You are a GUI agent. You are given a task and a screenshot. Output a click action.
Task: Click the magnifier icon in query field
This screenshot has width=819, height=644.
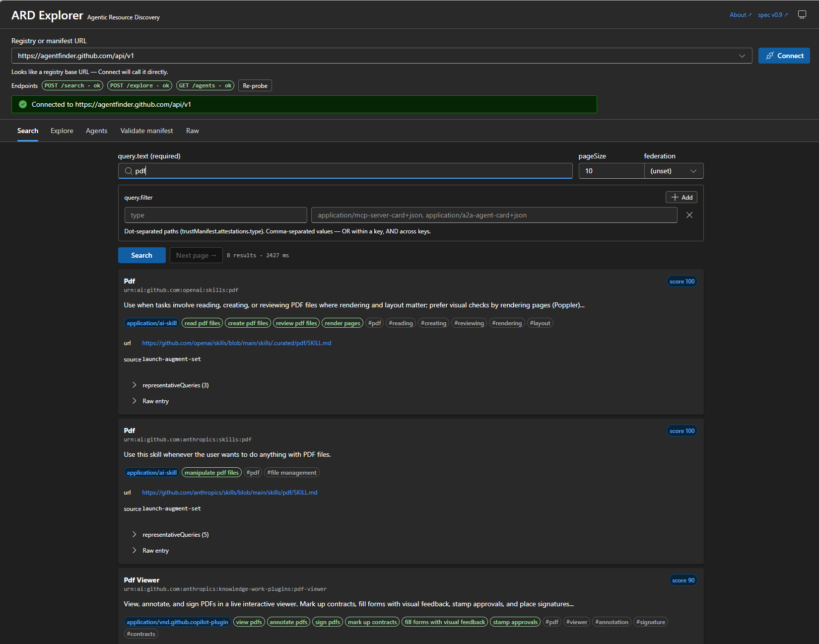(129, 171)
